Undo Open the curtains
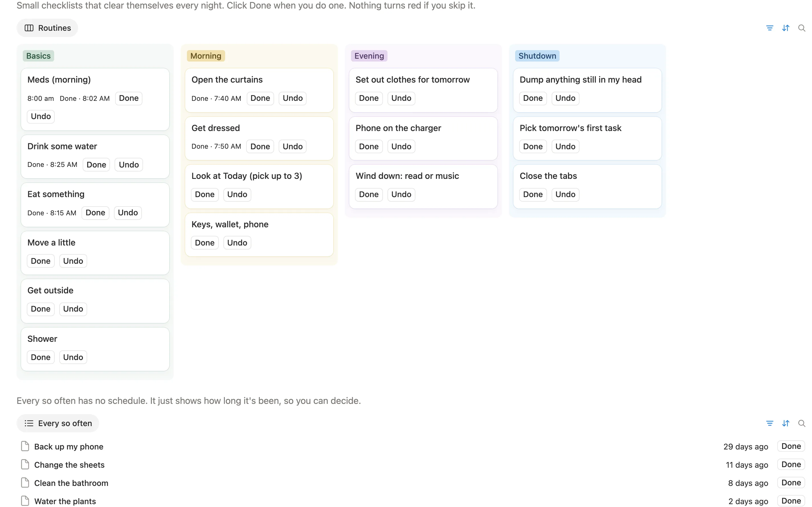This screenshot has width=812, height=507. click(293, 98)
